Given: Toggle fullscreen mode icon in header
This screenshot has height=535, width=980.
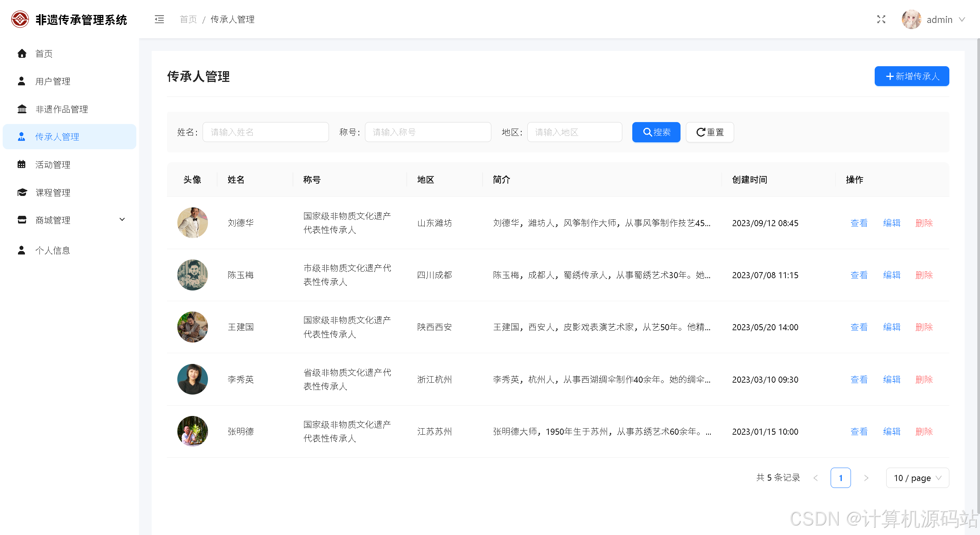Looking at the screenshot, I should click(x=881, y=19).
